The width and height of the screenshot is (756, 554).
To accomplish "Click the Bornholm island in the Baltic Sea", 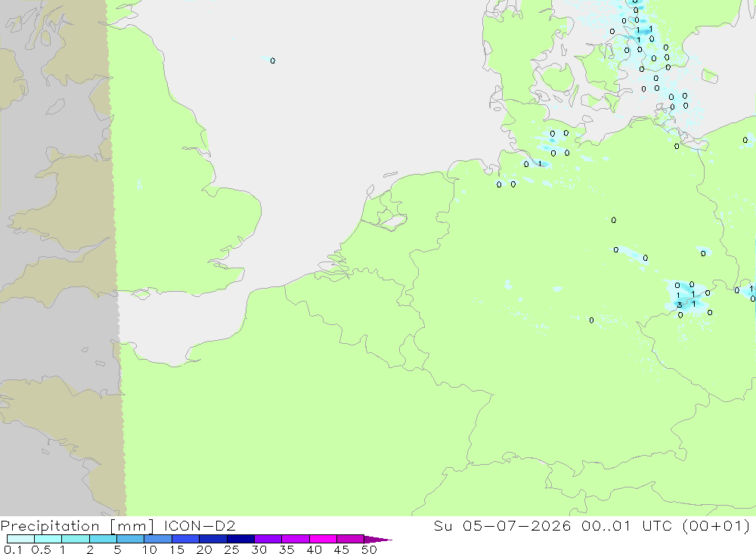I will 710,76.
